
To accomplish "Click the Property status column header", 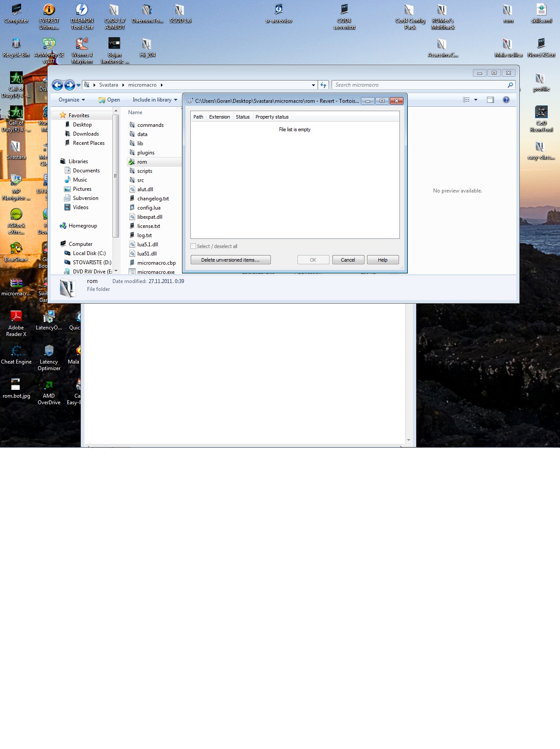I will [x=272, y=117].
